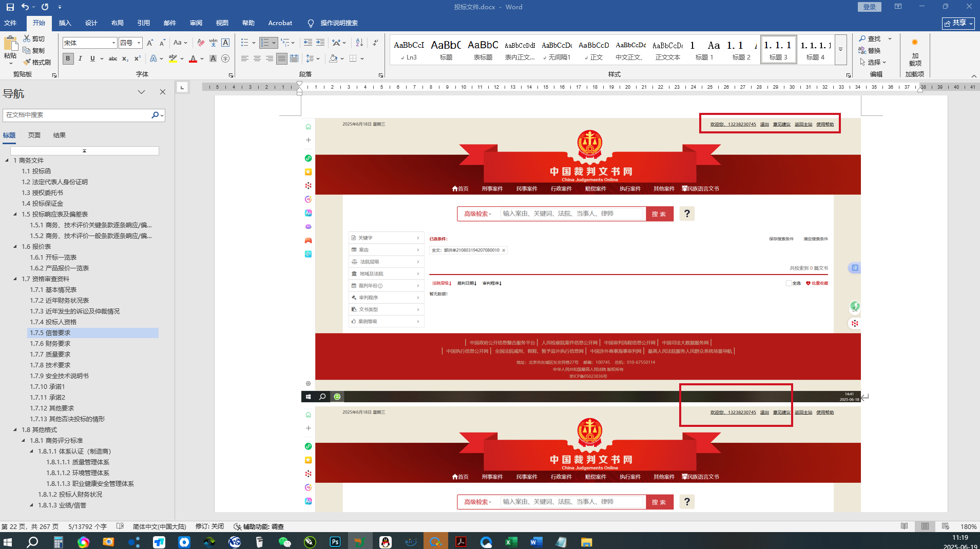
Task: Open the font size dropdown
Action: point(139,43)
